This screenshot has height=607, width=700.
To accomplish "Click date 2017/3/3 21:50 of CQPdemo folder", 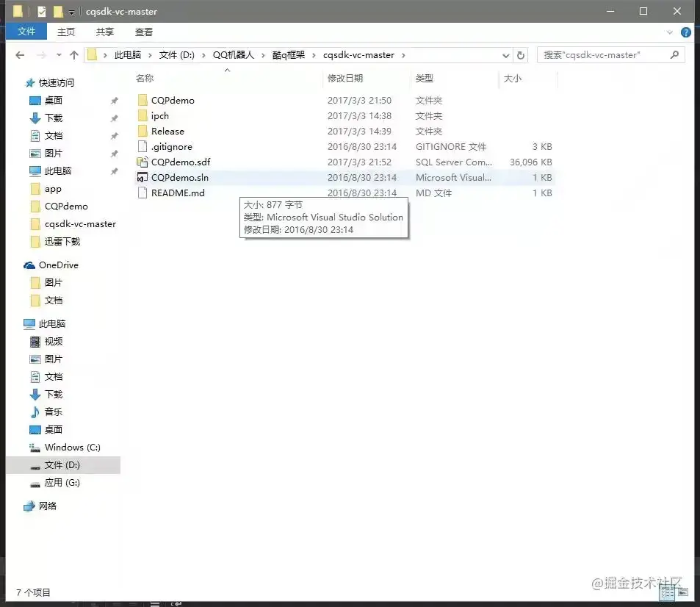I will (x=359, y=101).
